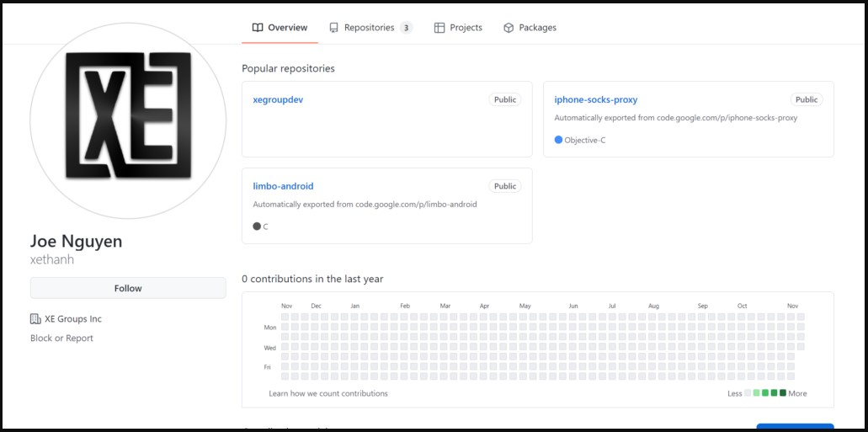
Task: Click the Objective-C language color dot
Action: [558, 140]
